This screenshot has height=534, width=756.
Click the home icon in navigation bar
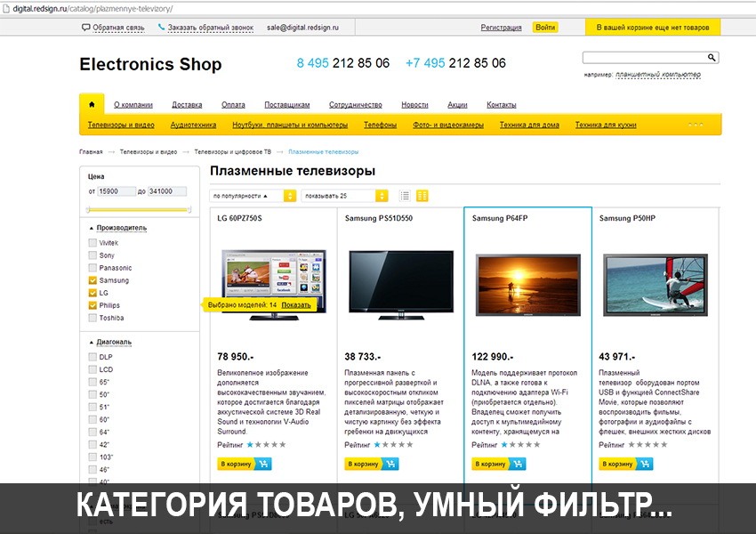[x=92, y=104]
